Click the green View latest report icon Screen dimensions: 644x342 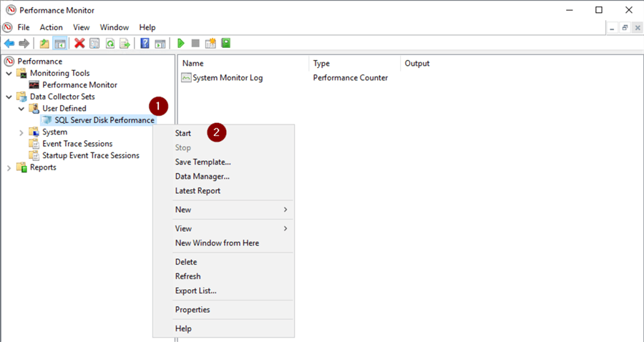[226, 43]
